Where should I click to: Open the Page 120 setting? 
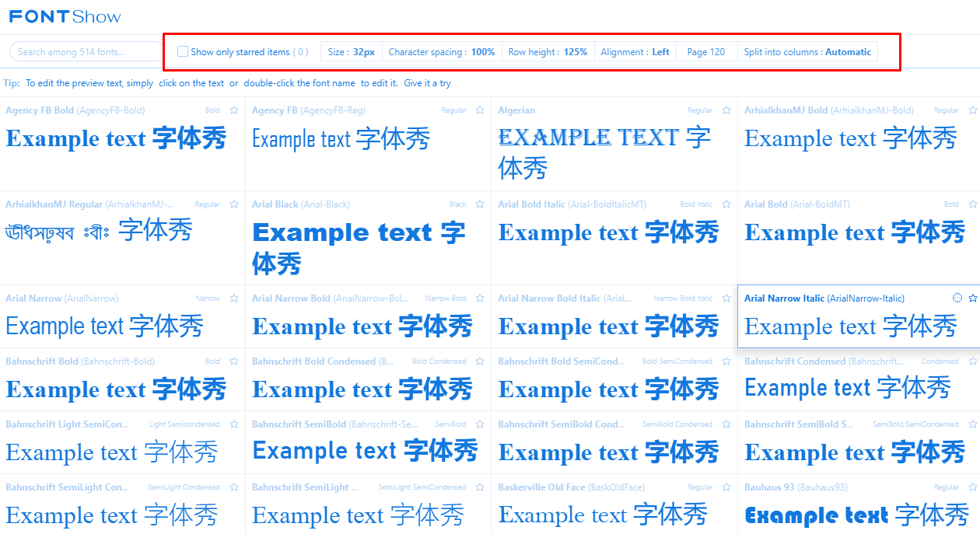point(706,52)
